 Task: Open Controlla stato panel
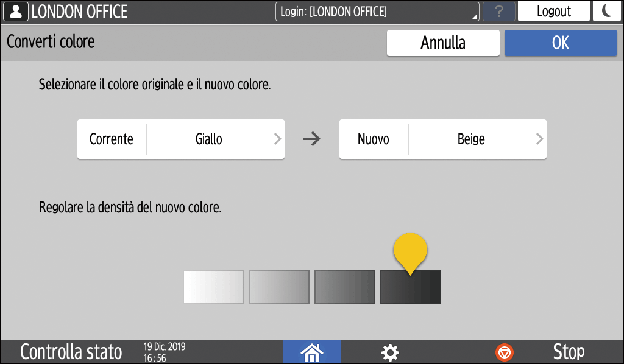(70, 352)
